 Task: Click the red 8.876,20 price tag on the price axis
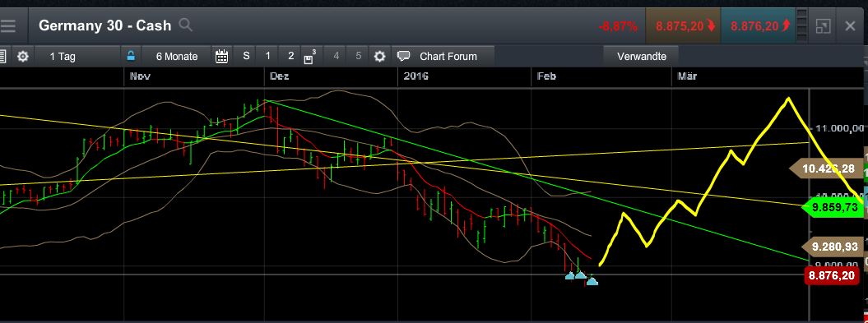[x=832, y=275]
